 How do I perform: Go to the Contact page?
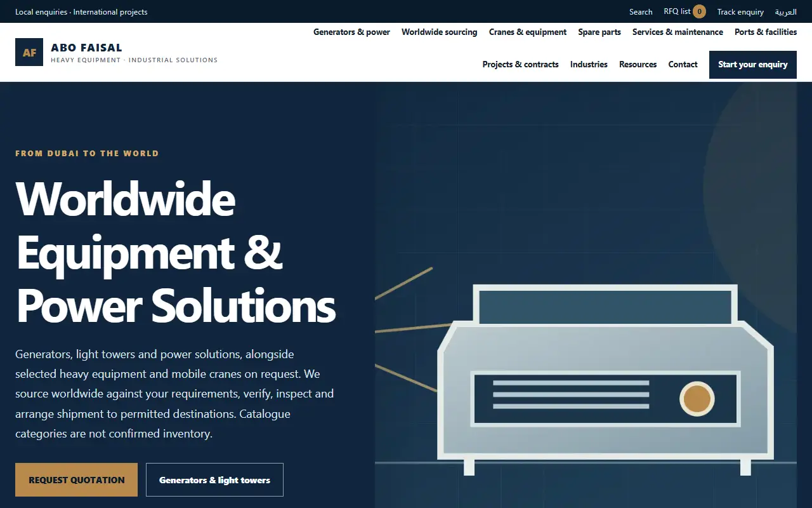coord(683,64)
